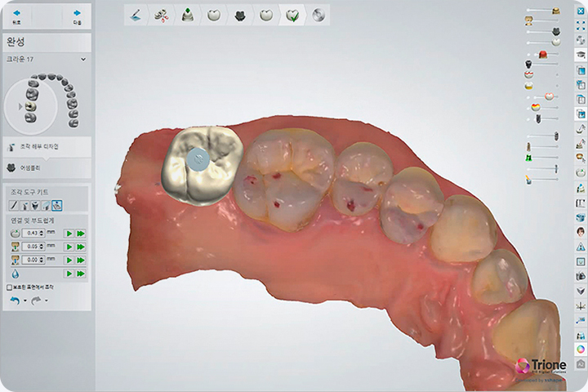
Task: Open the second workflow step in top bar
Action: 162,16
